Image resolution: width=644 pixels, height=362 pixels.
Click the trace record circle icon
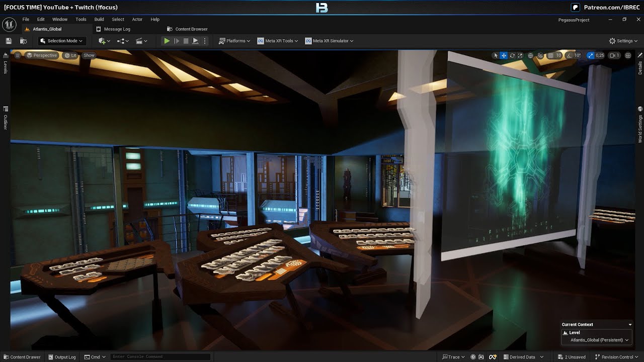click(473, 357)
